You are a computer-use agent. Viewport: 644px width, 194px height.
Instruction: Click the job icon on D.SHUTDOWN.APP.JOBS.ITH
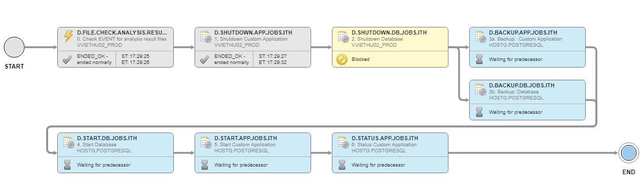(x=206, y=37)
